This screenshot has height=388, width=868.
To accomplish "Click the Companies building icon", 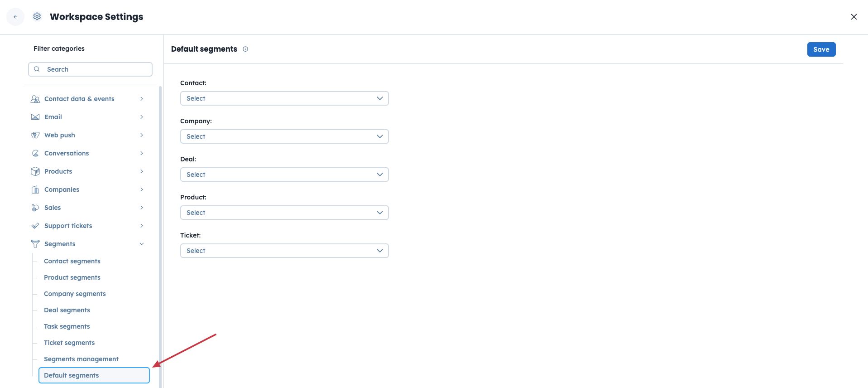I will pos(35,189).
